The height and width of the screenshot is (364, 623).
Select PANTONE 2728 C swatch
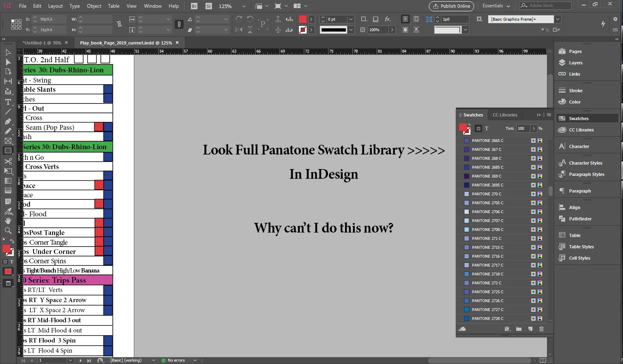[x=503, y=318]
